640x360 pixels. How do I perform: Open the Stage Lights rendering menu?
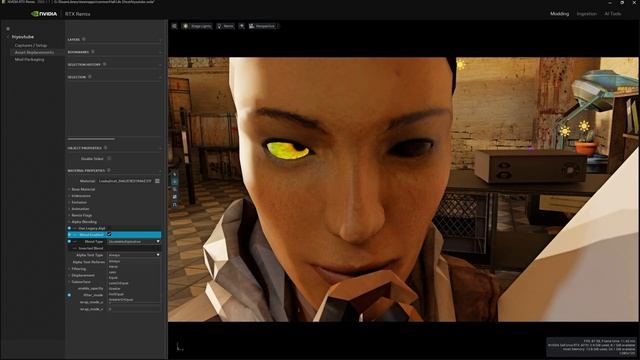(x=197, y=26)
